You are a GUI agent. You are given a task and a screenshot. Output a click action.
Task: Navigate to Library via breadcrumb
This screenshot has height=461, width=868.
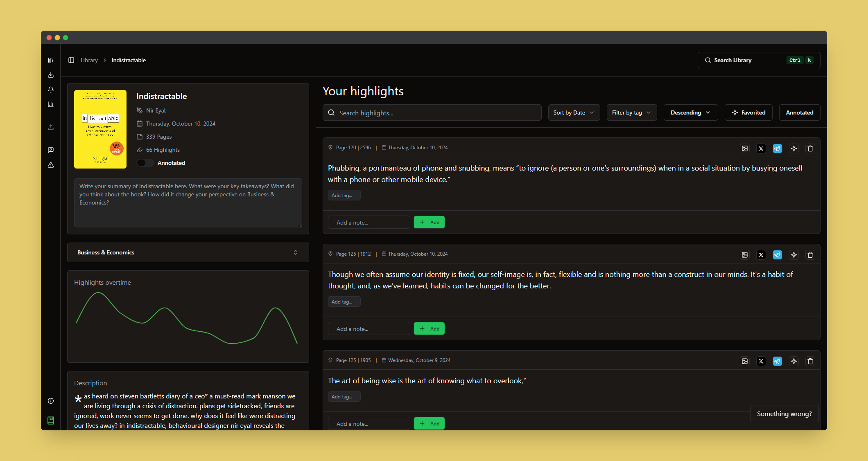pyautogui.click(x=89, y=60)
